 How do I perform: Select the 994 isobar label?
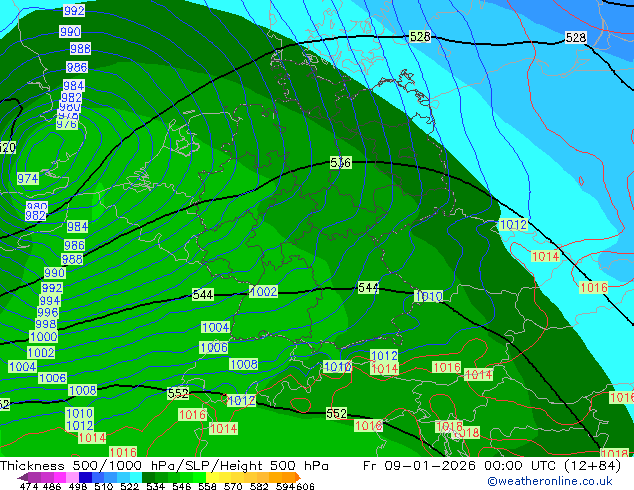pyautogui.click(x=50, y=301)
